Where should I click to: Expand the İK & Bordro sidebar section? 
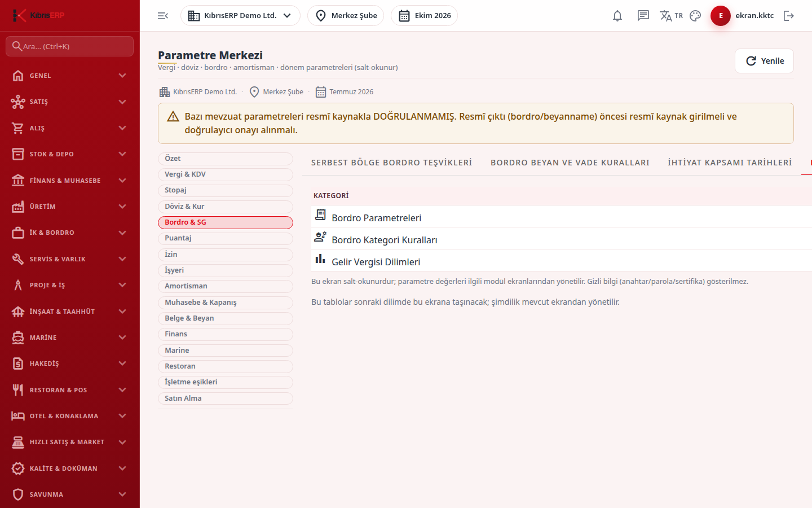click(x=70, y=233)
